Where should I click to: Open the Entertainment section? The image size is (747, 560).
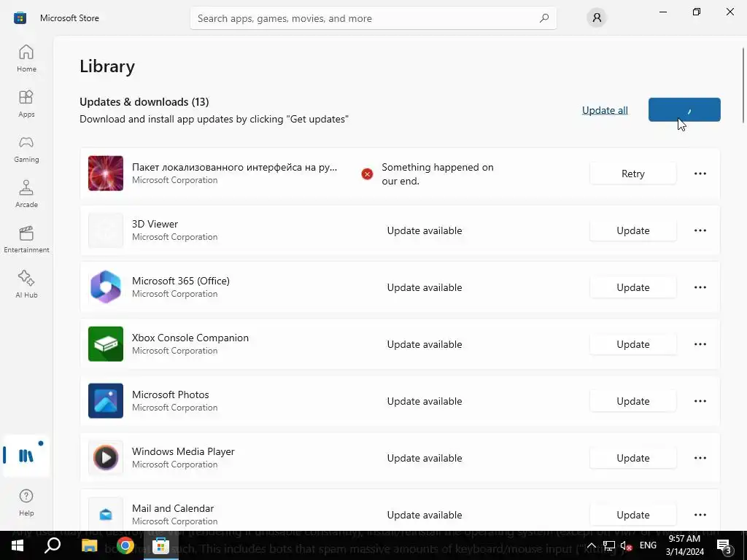coord(26,239)
